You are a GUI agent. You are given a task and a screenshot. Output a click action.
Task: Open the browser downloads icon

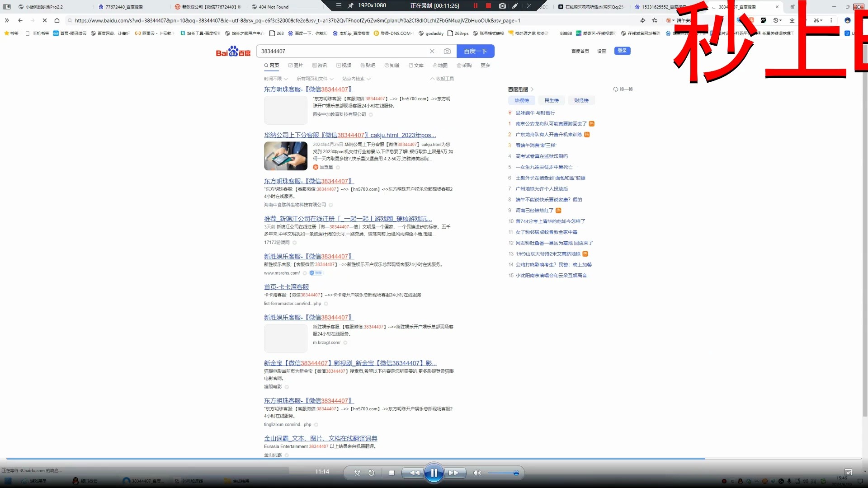792,20
